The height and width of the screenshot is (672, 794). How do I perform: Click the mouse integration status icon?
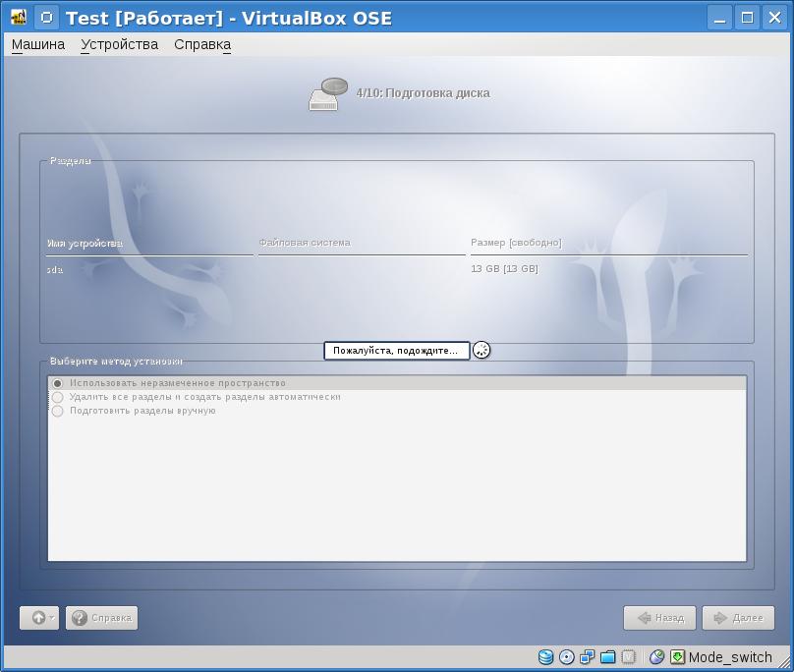click(x=656, y=657)
